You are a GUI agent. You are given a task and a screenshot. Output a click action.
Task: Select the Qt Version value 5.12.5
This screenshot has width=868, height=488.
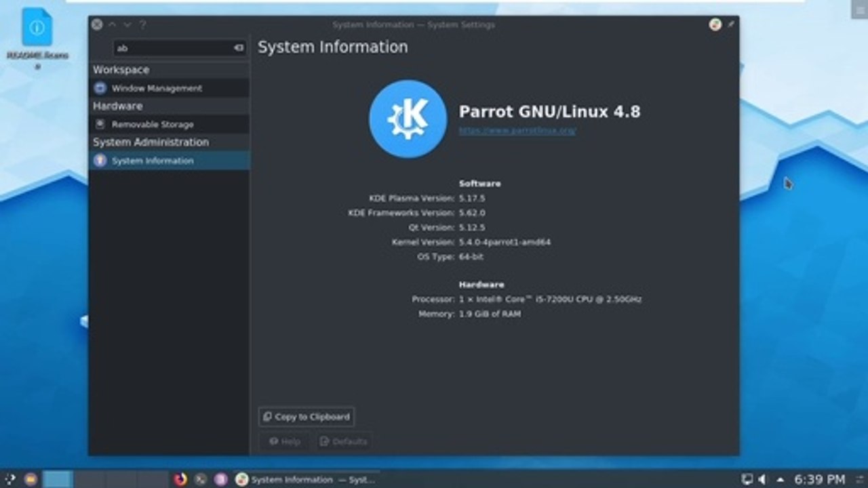click(472, 228)
